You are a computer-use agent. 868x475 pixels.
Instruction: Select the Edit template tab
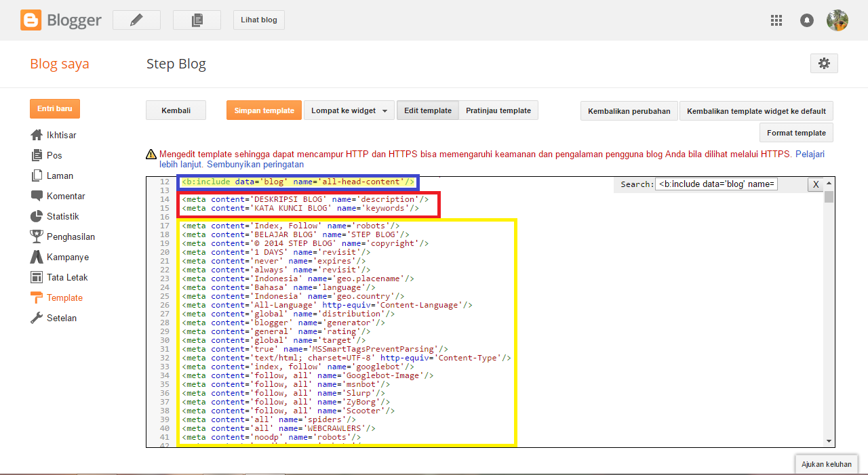coord(427,109)
